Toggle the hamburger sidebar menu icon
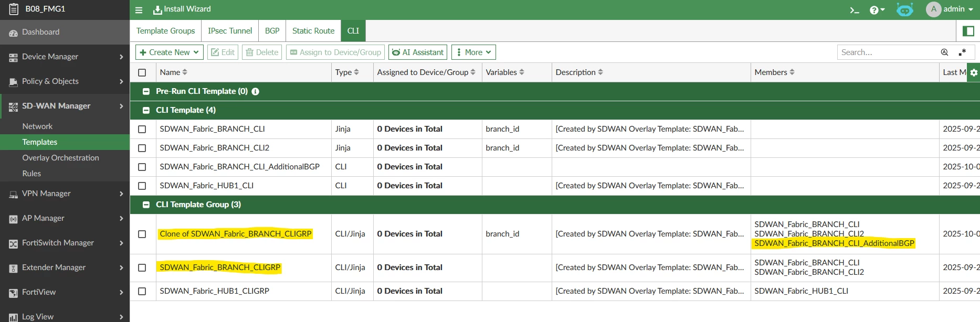 [139, 10]
